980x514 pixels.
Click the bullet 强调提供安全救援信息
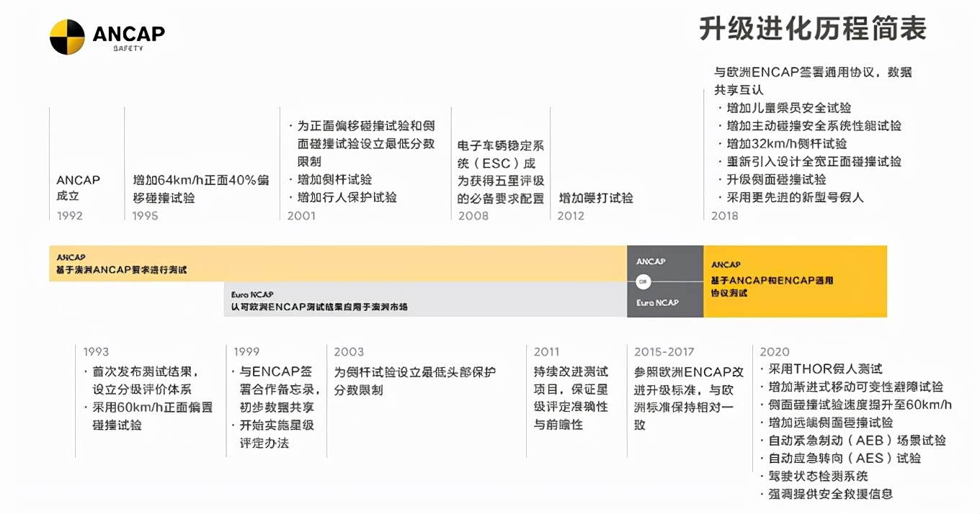tap(827, 495)
